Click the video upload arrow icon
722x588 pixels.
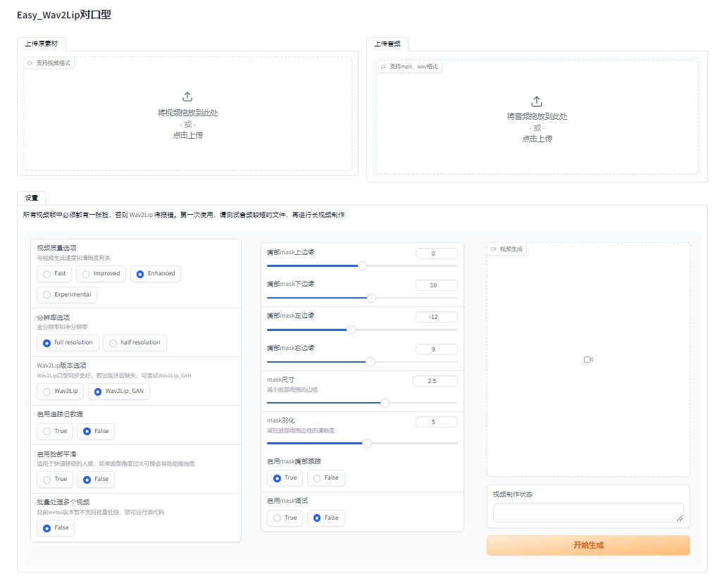coord(187,96)
